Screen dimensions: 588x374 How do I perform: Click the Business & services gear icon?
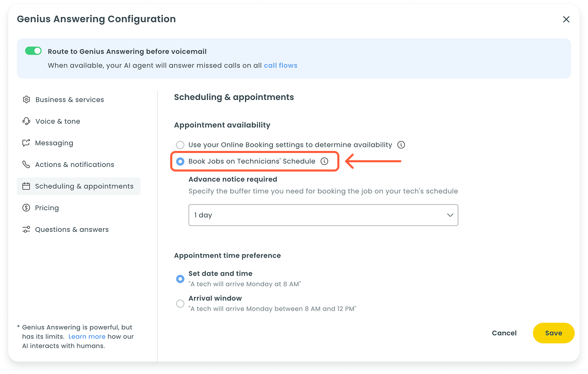26,99
